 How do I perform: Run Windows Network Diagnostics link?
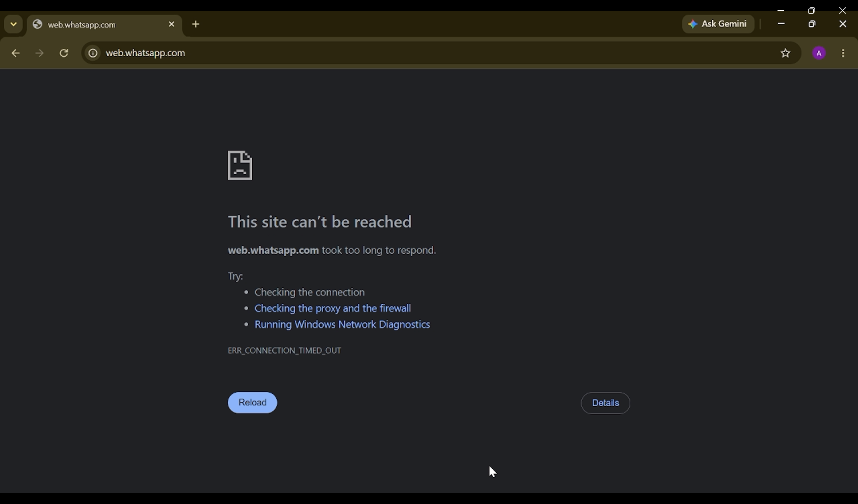pyautogui.click(x=342, y=324)
